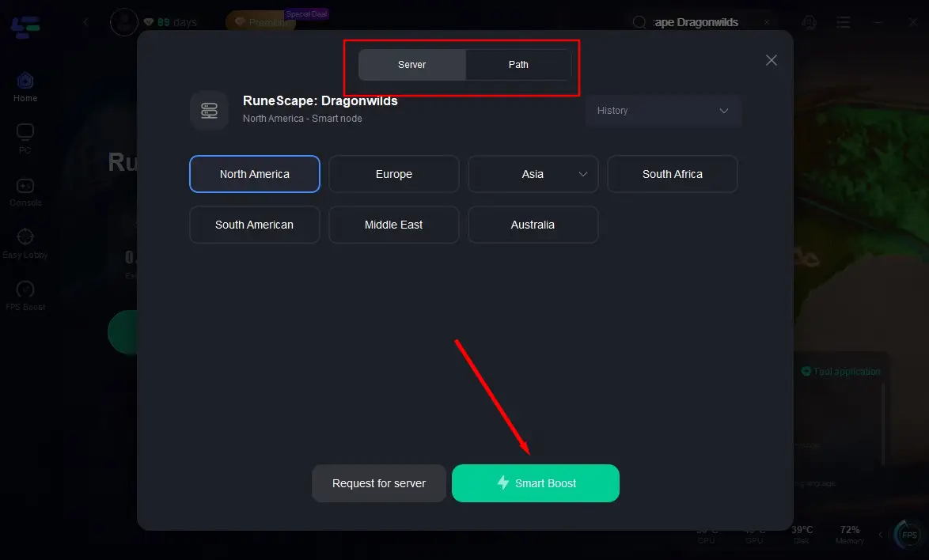Viewport: 929px width, 560px height.
Task: Select the Europe server region
Action: click(x=394, y=174)
